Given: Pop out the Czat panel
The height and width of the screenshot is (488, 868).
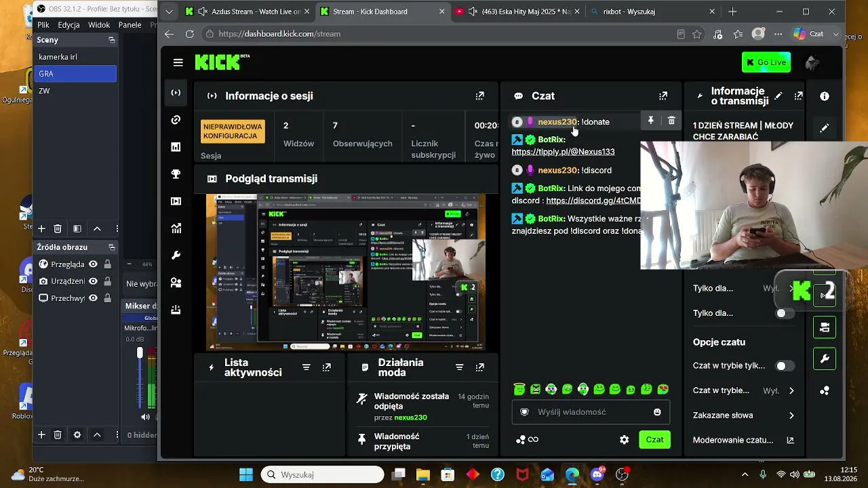Looking at the screenshot, I should click(663, 96).
